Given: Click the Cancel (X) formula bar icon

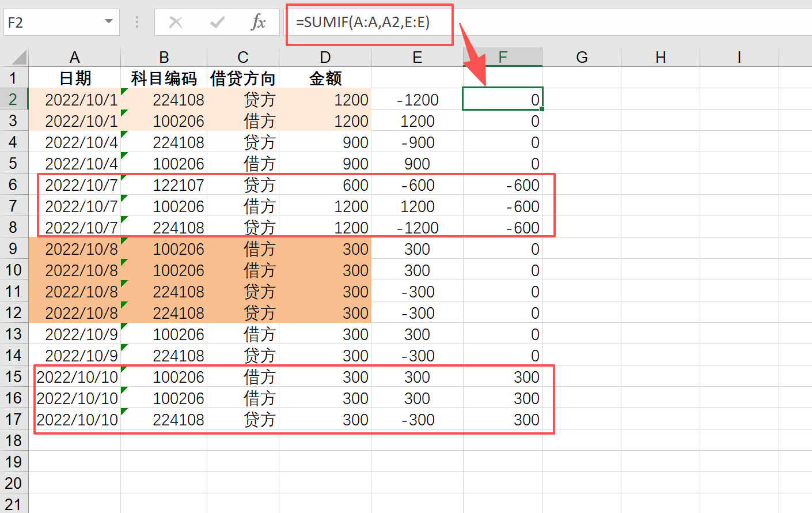Looking at the screenshot, I should tap(176, 22).
